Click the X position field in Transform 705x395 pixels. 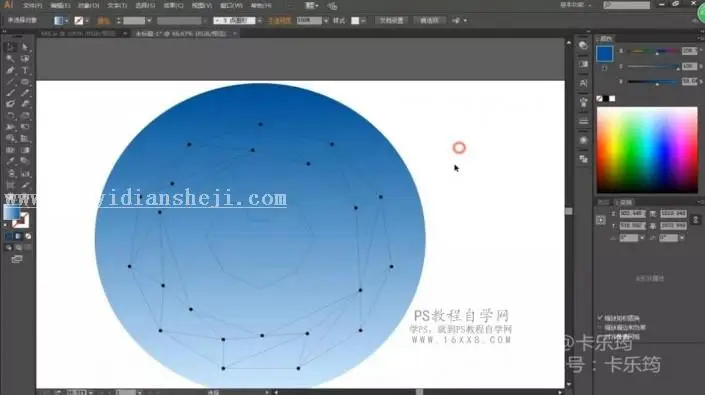[632, 214]
